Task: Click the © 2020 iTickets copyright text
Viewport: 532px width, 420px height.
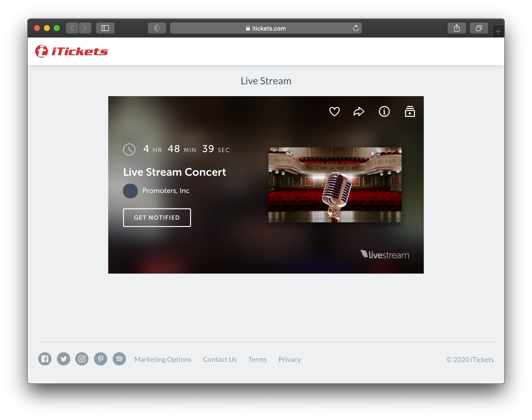Action: (470, 360)
